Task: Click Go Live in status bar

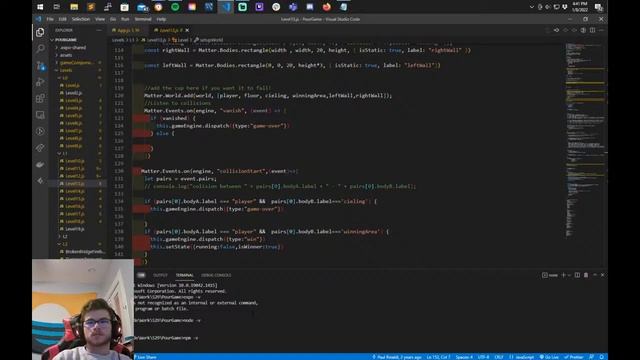Action: 549,357
